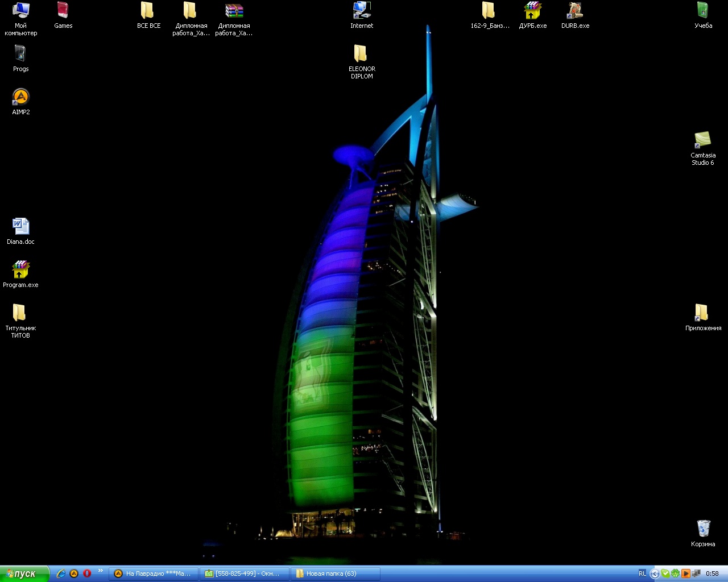Screen dimensions: 728x582
Task: Open ICQ from the system tray
Action: coord(676,573)
